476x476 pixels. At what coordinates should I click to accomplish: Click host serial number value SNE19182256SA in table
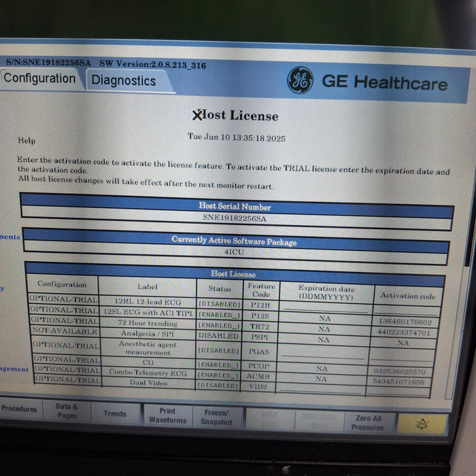[x=235, y=218]
